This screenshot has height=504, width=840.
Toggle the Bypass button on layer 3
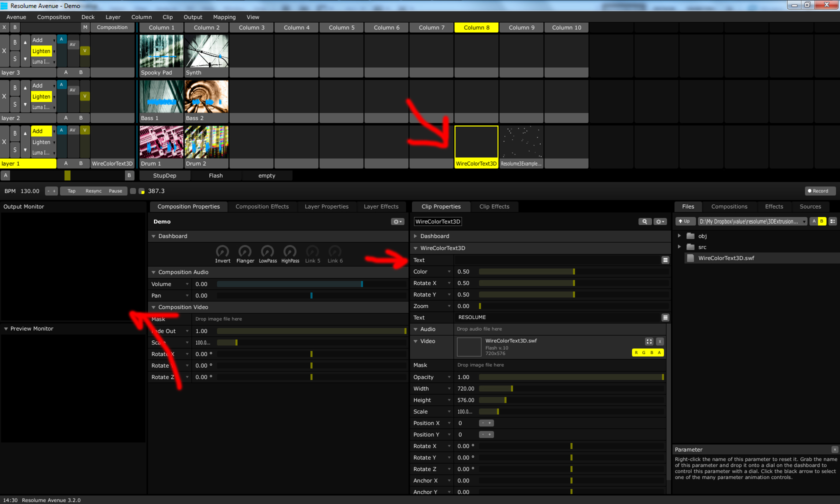pyautogui.click(x=14, y=42)
